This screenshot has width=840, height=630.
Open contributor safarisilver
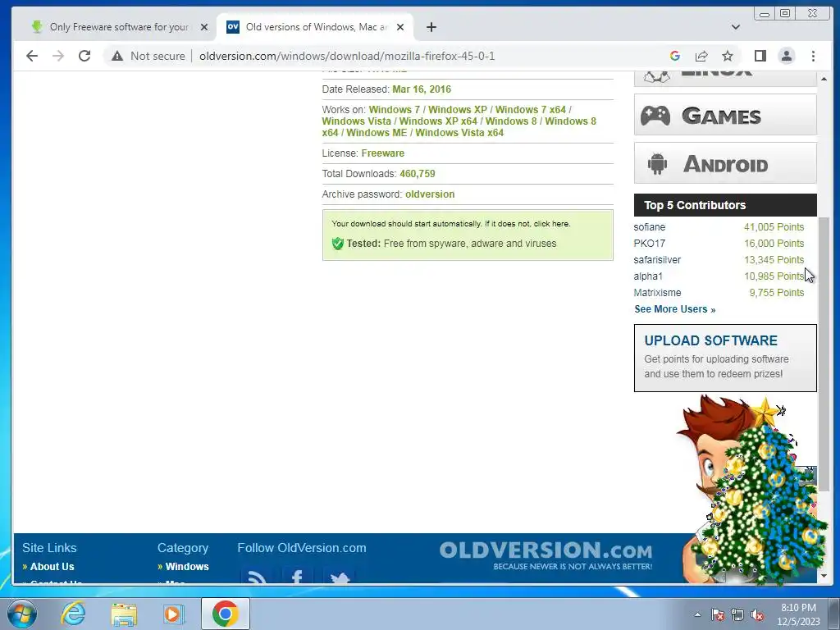pos(657,260)
